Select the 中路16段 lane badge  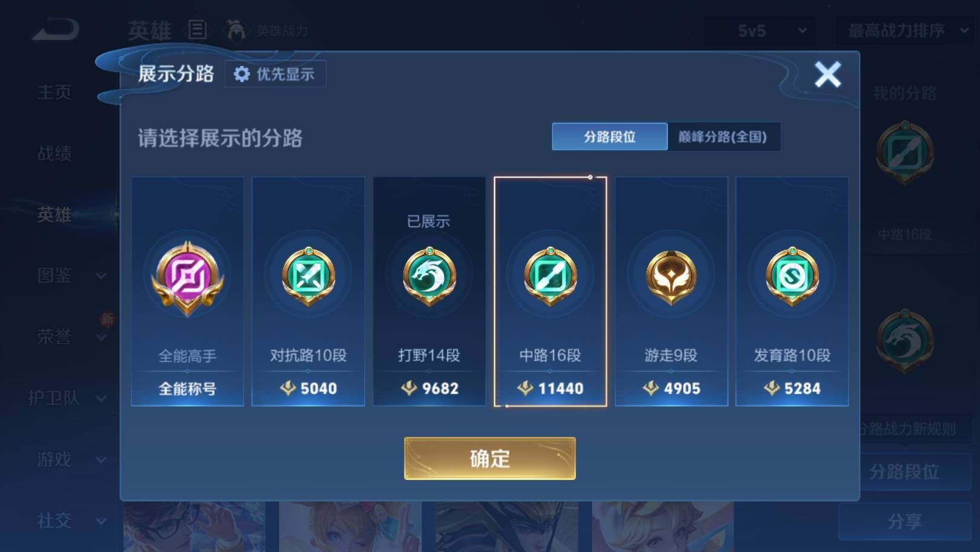click(550, 276)
